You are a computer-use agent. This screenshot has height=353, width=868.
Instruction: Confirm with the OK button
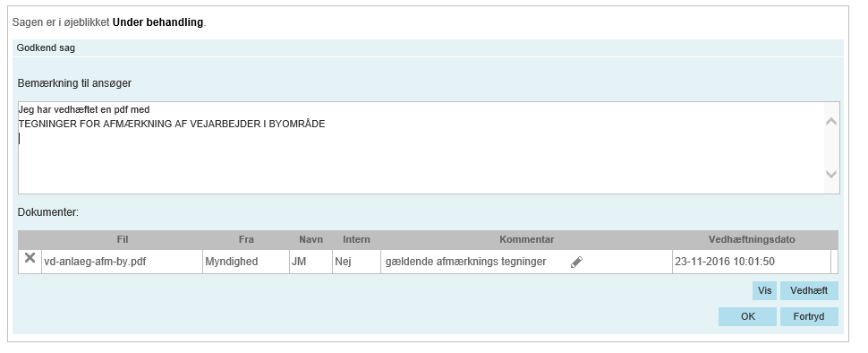pos(747,317)
